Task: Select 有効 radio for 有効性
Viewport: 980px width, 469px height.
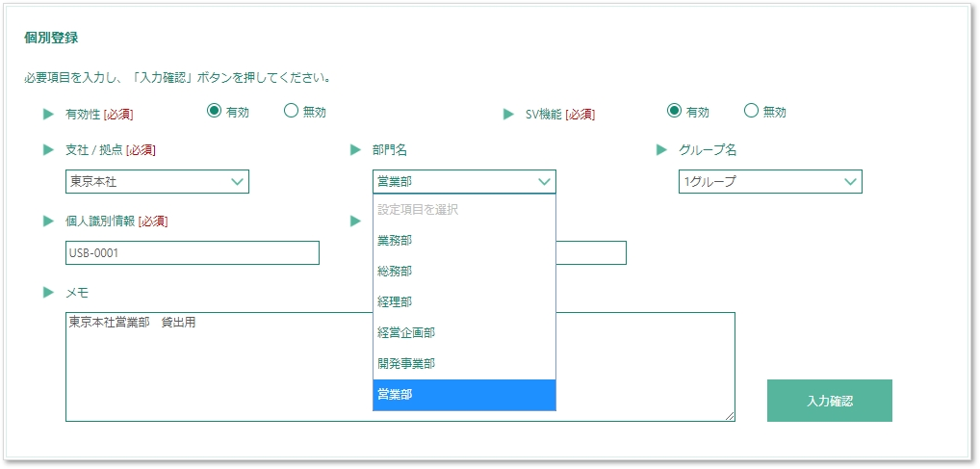Action: coord(215,112)
